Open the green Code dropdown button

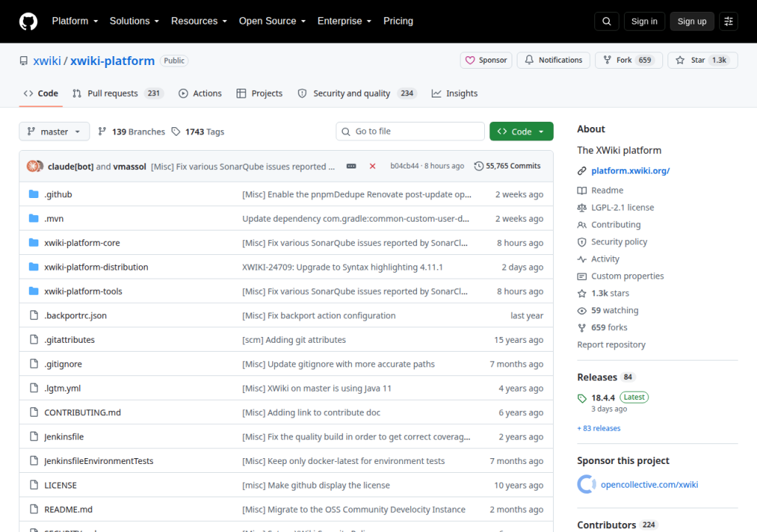click(521, 132)
